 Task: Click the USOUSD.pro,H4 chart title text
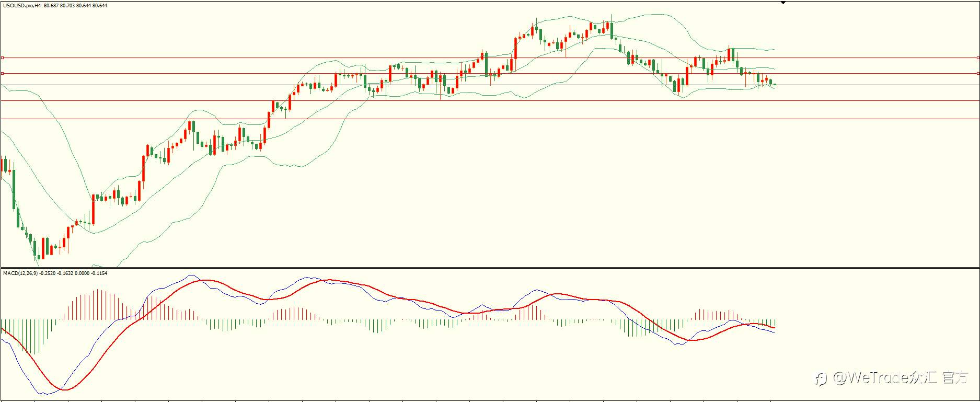22,6
